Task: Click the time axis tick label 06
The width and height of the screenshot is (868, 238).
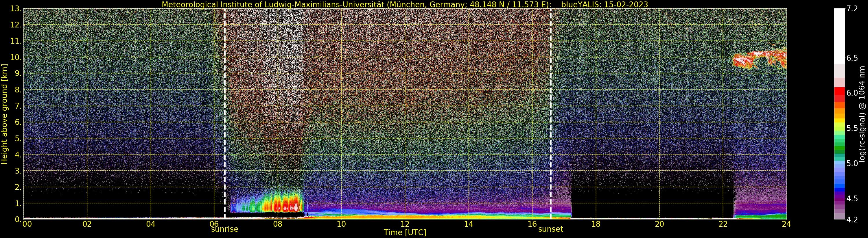Action: click(214, 224)
